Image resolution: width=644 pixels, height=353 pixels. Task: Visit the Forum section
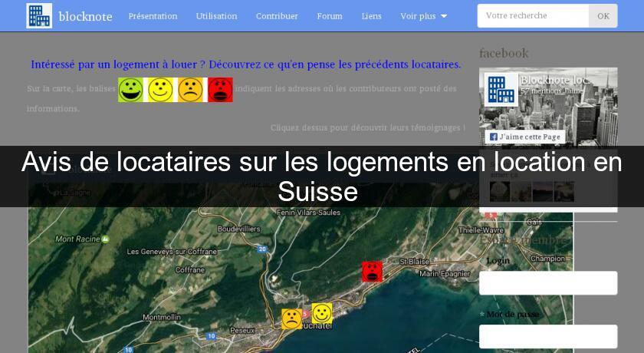[330, 16]
